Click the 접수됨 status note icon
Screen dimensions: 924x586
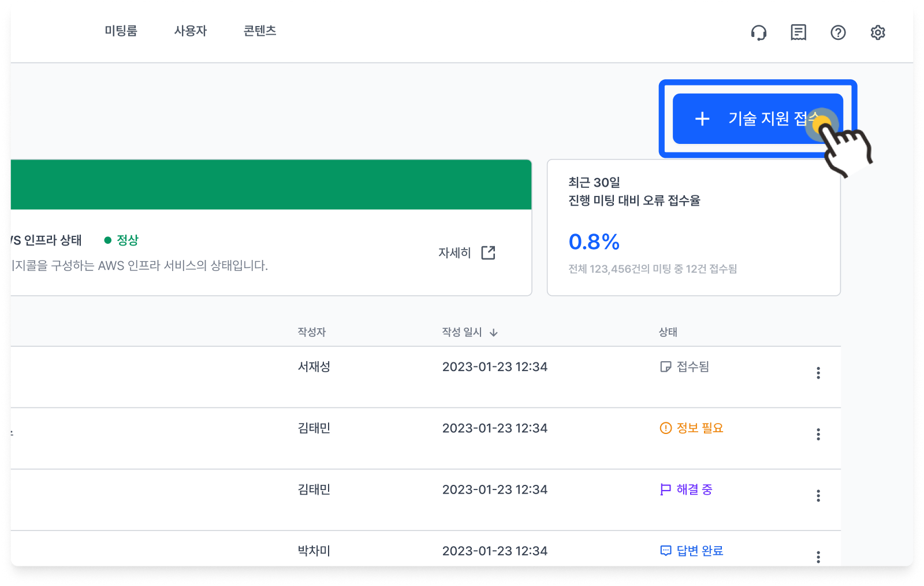tap(666, 366)
